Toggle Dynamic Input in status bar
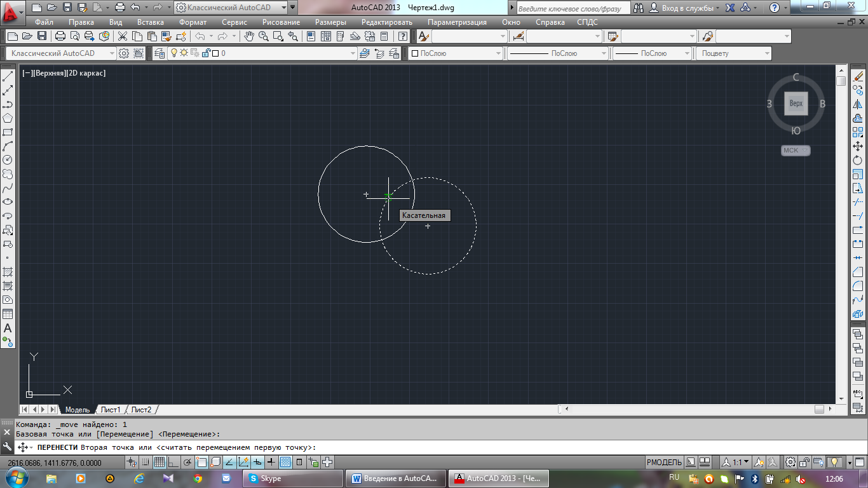868x488 pixels. pos(257,462)
